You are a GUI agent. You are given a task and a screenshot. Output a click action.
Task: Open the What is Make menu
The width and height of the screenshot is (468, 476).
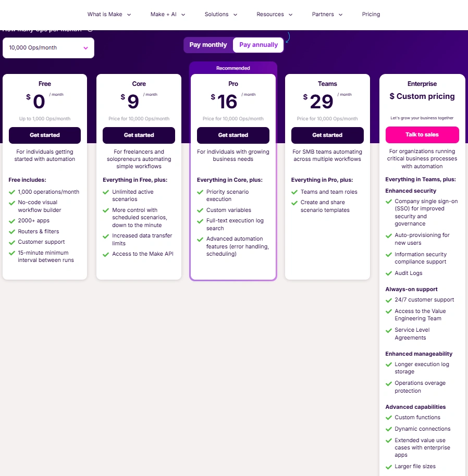pos(109,14)
